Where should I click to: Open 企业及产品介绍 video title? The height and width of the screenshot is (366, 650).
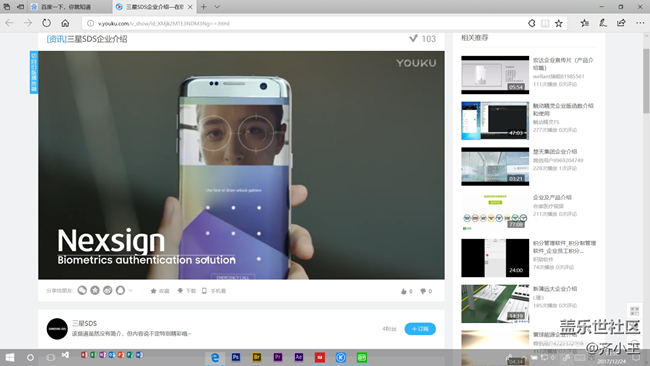tap(552, 197)
